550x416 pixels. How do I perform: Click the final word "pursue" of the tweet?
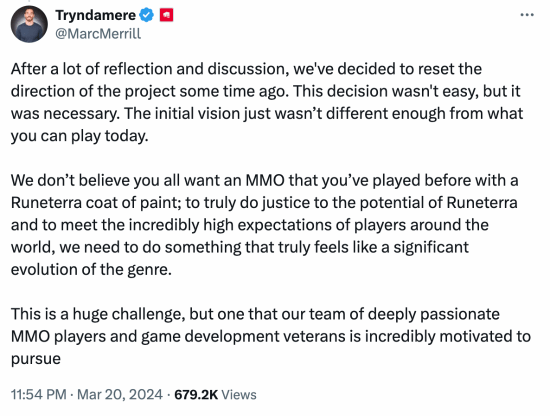(x=36, y=359)
